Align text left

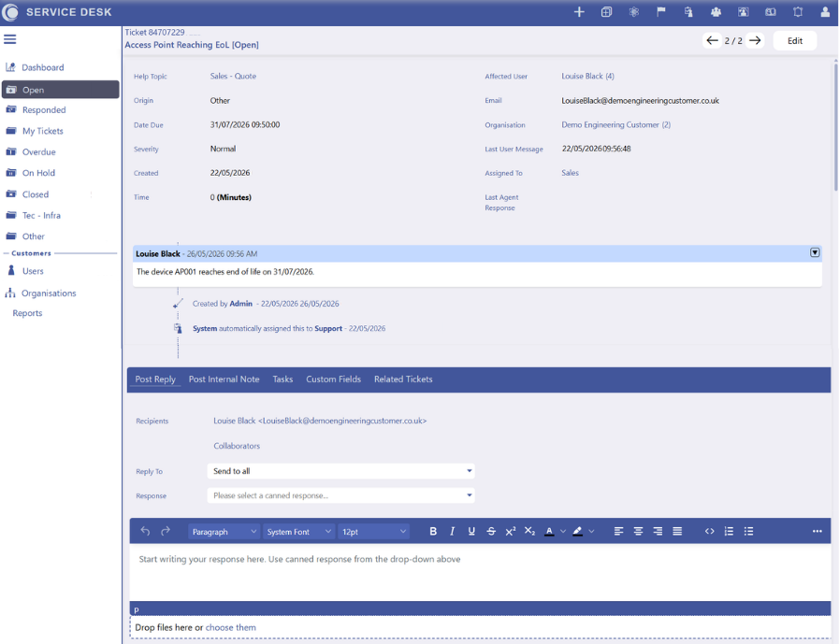coord(618,531)
